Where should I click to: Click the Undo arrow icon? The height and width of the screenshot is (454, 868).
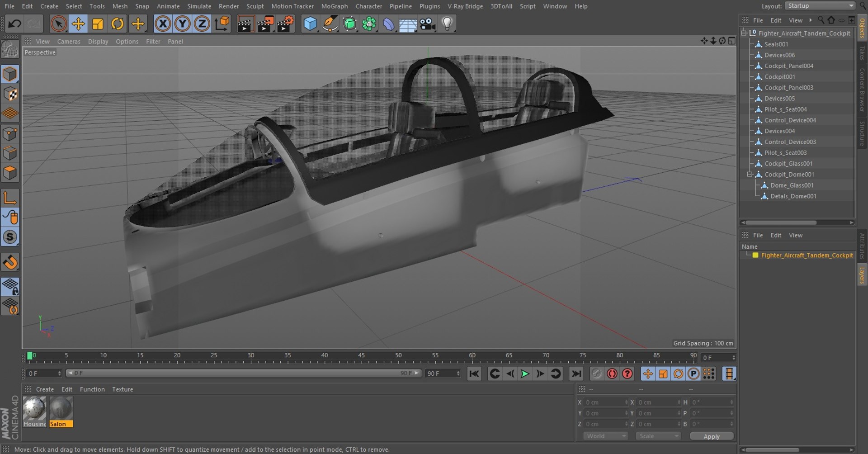14,24
